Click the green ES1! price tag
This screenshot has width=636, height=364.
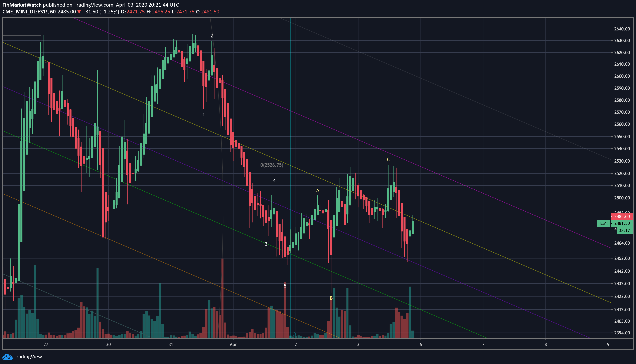pyautogui.click(x=604, y=223)
